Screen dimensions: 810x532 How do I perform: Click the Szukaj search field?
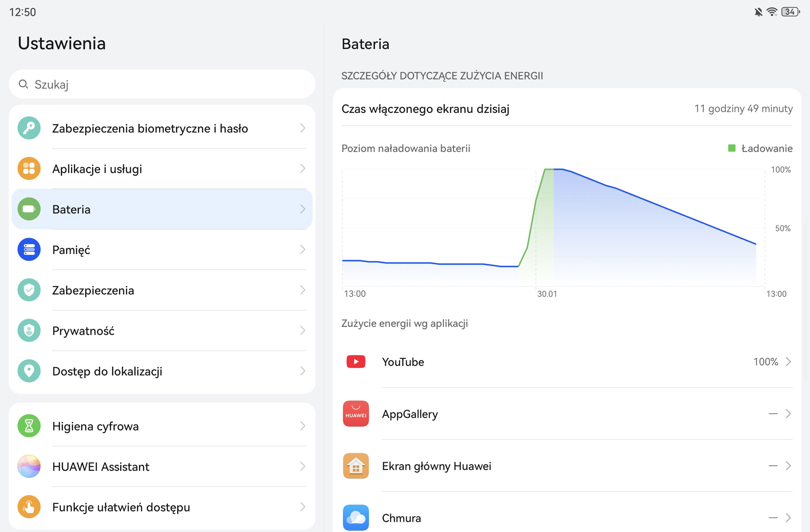click(x=162, y=84)
